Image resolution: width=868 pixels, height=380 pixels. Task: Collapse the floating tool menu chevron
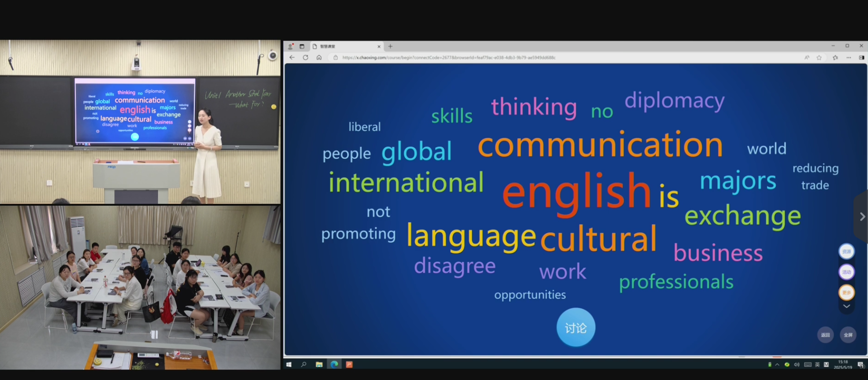(846, 306)
